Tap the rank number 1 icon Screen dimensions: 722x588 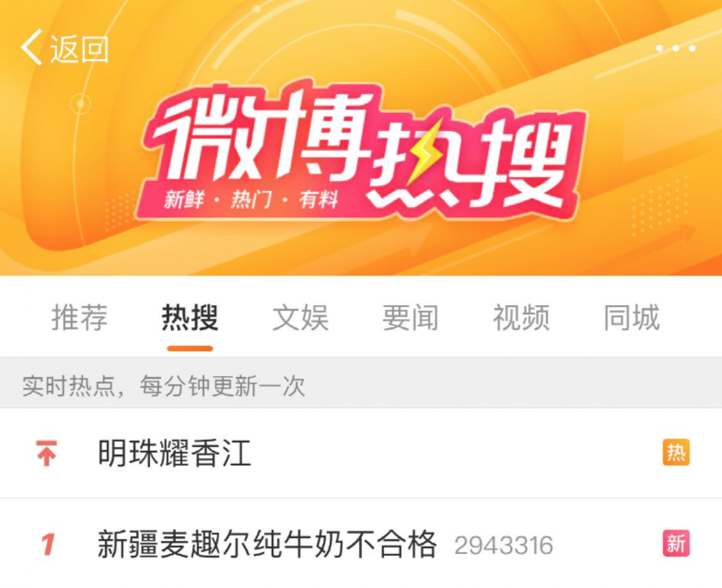47,544
